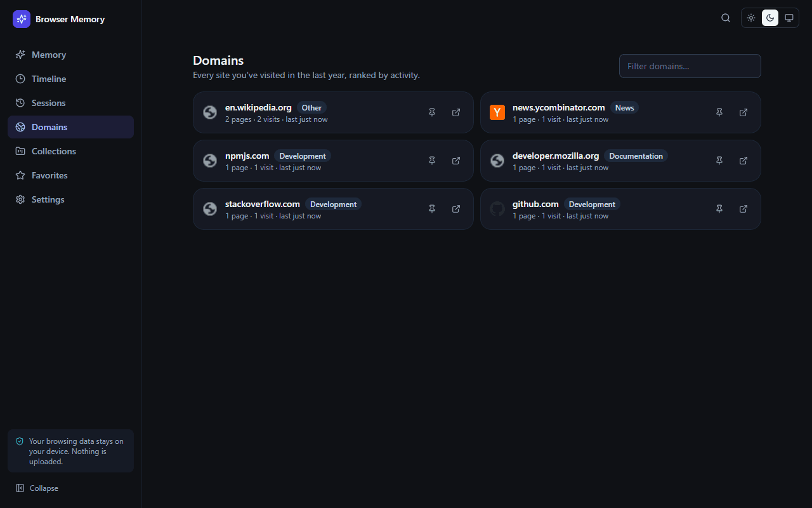
Task: Open en.wikipedia.org in external link
Action: click(456, 112)
